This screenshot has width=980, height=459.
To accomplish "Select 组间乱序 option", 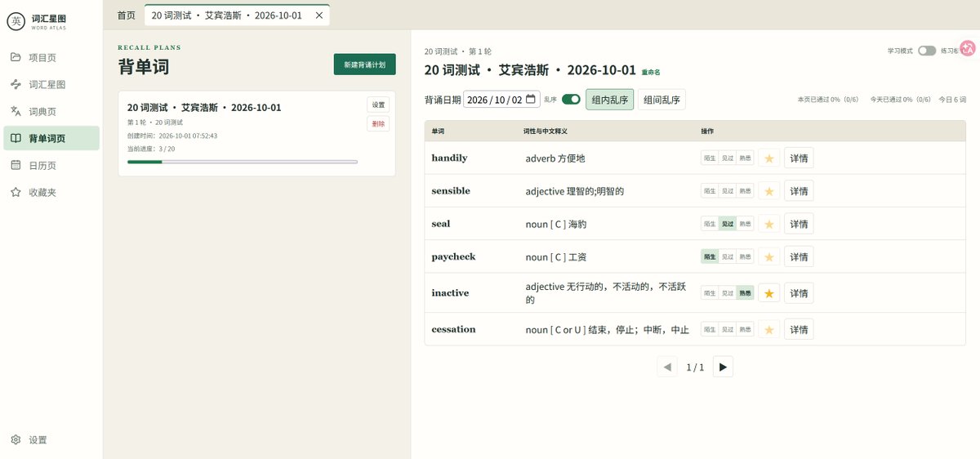I will tap(661, 100).
